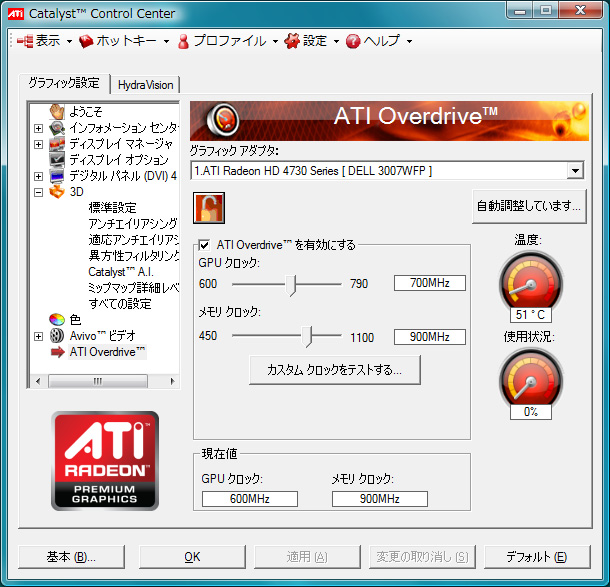The image size is (610, 587).
Task: Click the tree scrollbar right arrow
Action: [172, 381]
